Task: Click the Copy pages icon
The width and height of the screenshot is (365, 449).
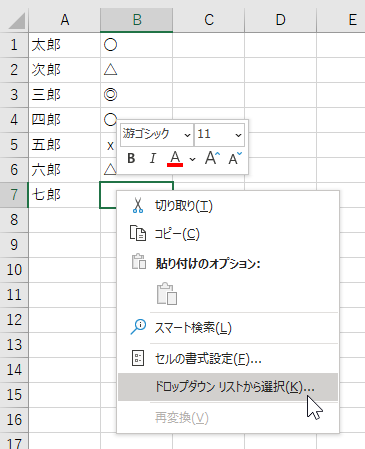Action: (x=138, y=234)
